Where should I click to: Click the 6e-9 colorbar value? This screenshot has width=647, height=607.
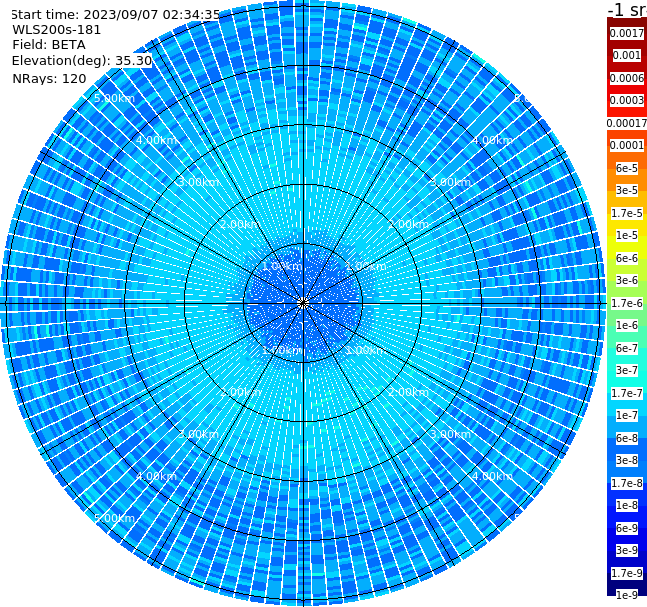click(627, 528)
